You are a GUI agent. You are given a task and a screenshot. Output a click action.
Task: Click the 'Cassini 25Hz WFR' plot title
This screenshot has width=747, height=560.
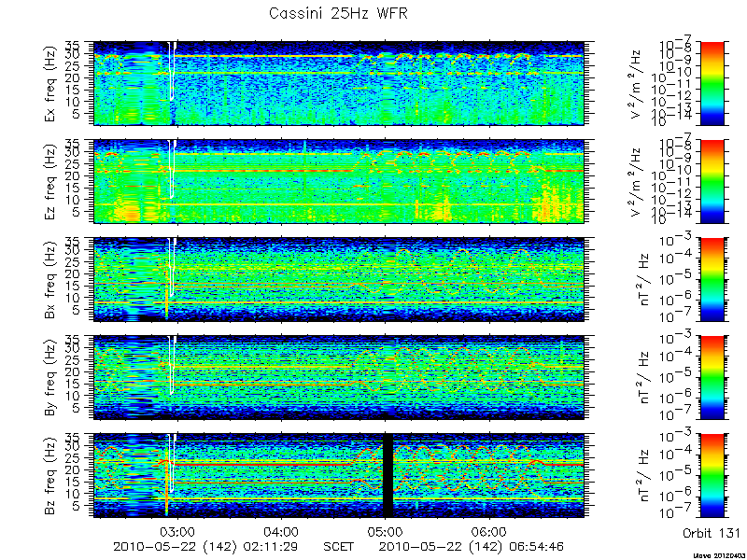[338, 13]
